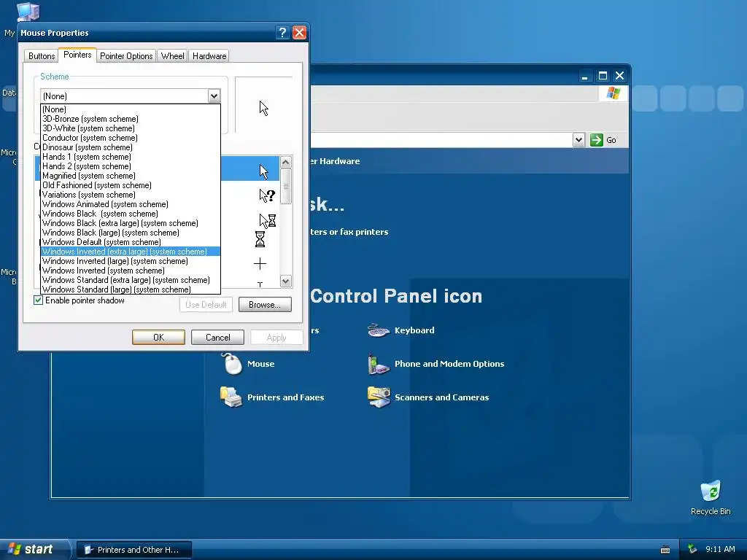Open the Scanners and Cameras icon
Screen dimensions: 747x560
[x=379, y=397]
